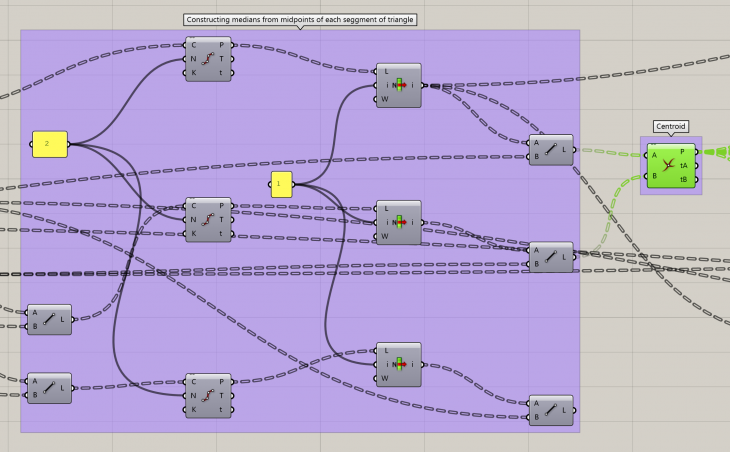Select the bottom Evaluate Curve component icon
Viewport: 730px width, 452px height.
coord(208,395)
